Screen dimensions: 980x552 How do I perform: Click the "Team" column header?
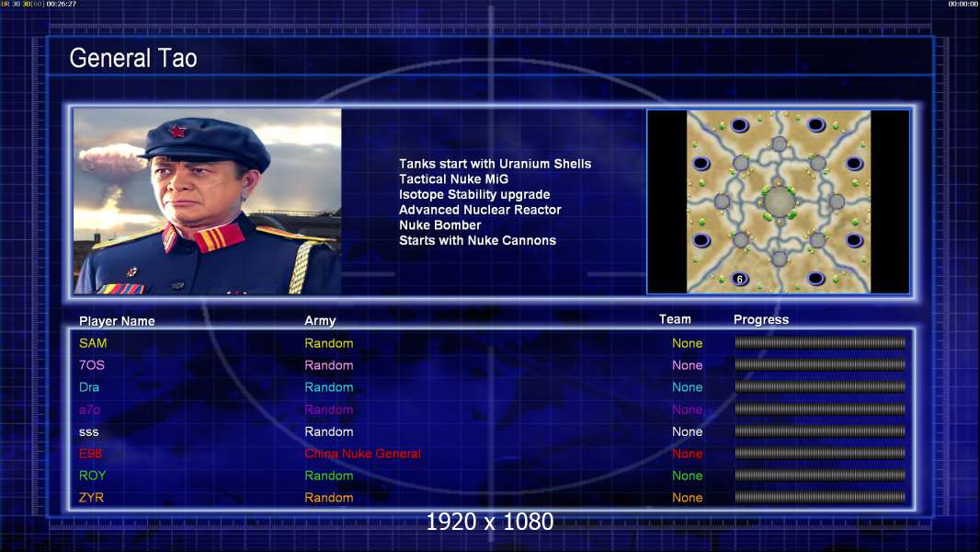tap(675, 319)
